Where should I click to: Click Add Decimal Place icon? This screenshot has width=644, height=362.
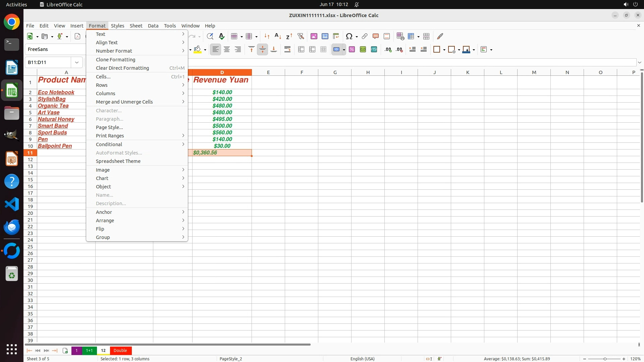click(388, 50)
